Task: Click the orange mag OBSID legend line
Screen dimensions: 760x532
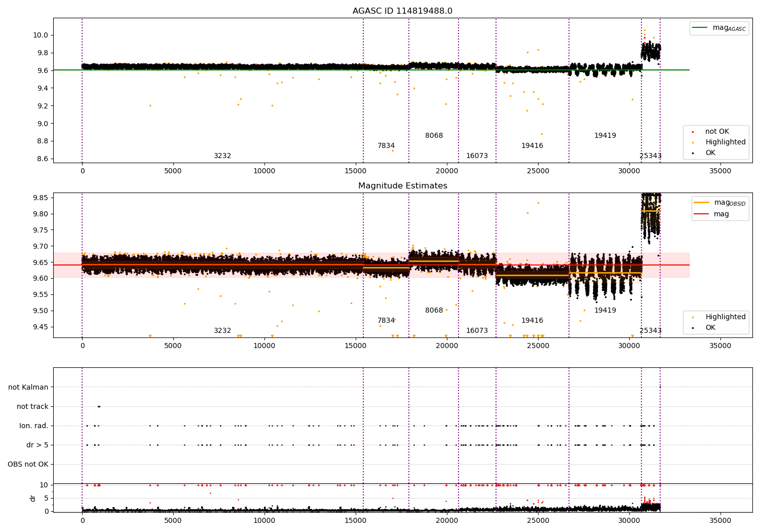Action: [x=702, y=203]
